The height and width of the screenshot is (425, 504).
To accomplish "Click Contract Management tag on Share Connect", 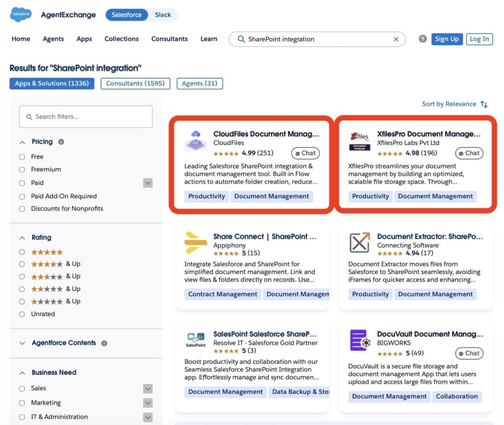I will click(223, 294).
